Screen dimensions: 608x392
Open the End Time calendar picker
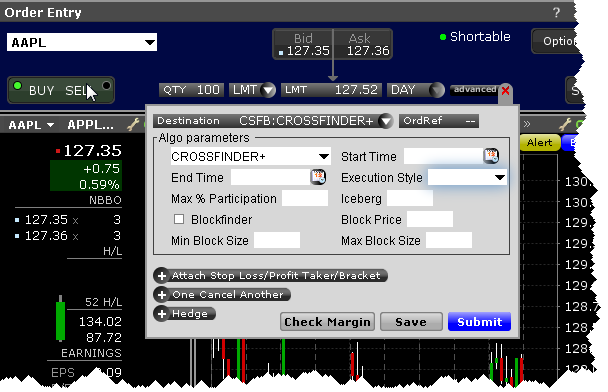click(318, 177)
